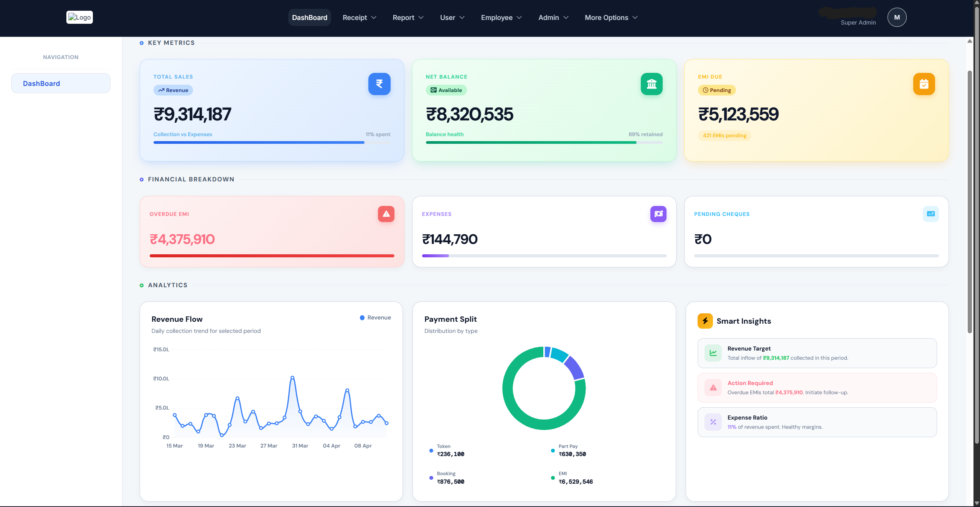
Task: Toggle the Revenue legend in Revenue Flow chart
Action: pyautogui.click(x=375, y=318)
